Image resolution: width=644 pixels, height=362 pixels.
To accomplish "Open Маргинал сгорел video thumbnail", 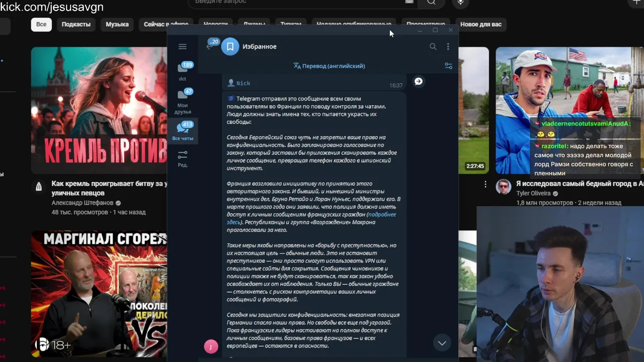I will click(x=99, y=294).
